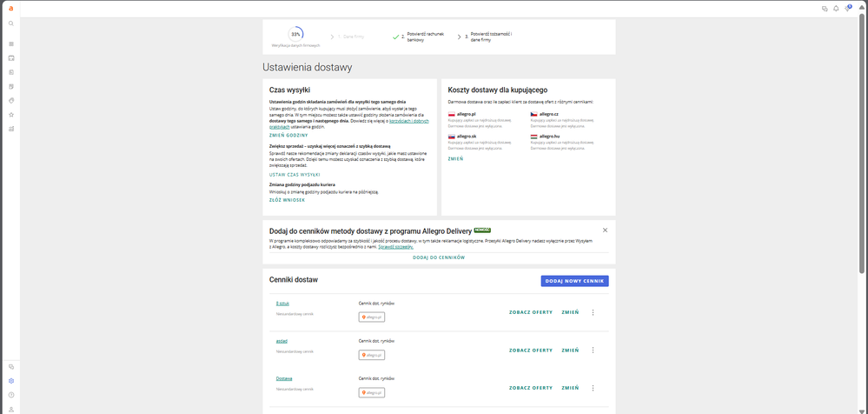Click ZOBACZ OFERTY for the asdad price list
Viewport: 868px width, 414px height.
coord(530,350)
